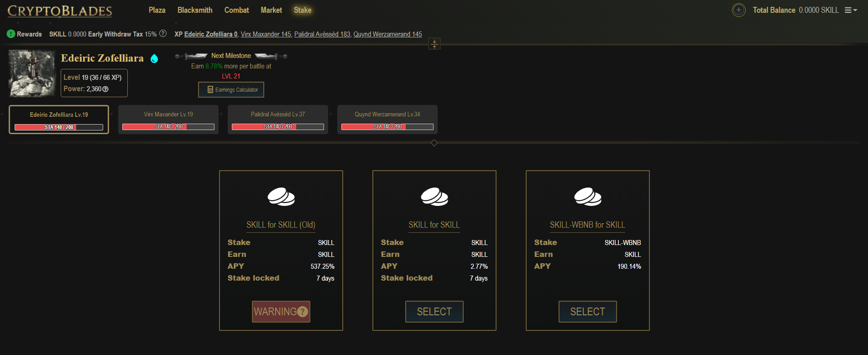Screen dimensions: 868x355
Task: Click the SKILL-WBNB stake value
Action: click(x=623, y=243)
